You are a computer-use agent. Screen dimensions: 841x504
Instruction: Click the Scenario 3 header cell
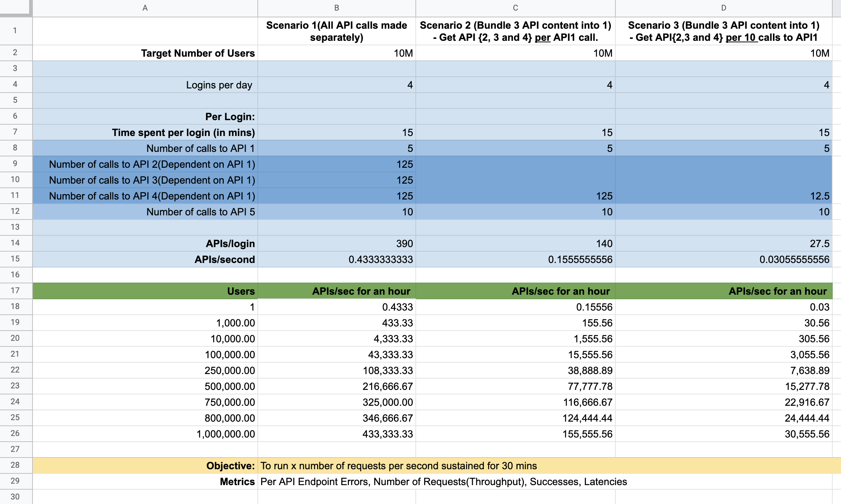723,31
